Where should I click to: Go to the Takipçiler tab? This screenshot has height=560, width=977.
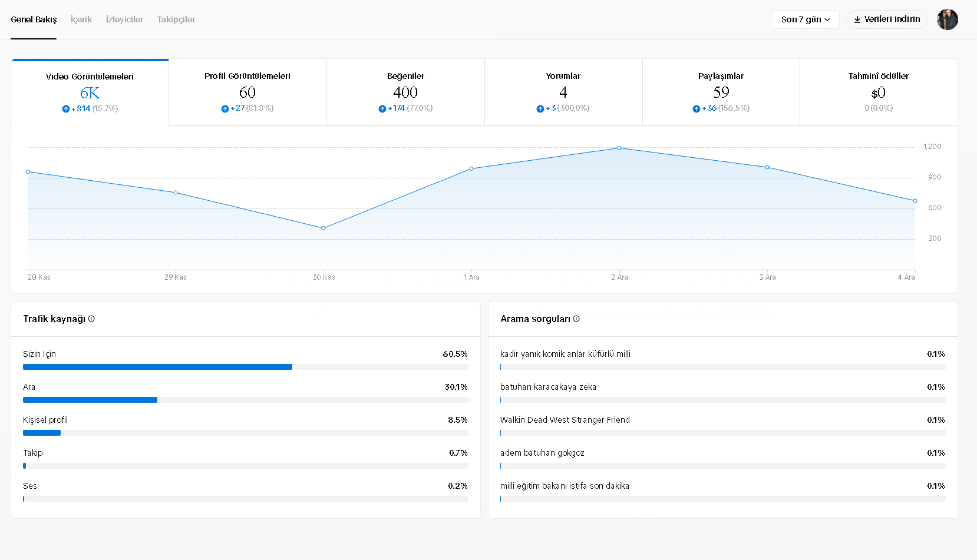(x=176, y=19)
